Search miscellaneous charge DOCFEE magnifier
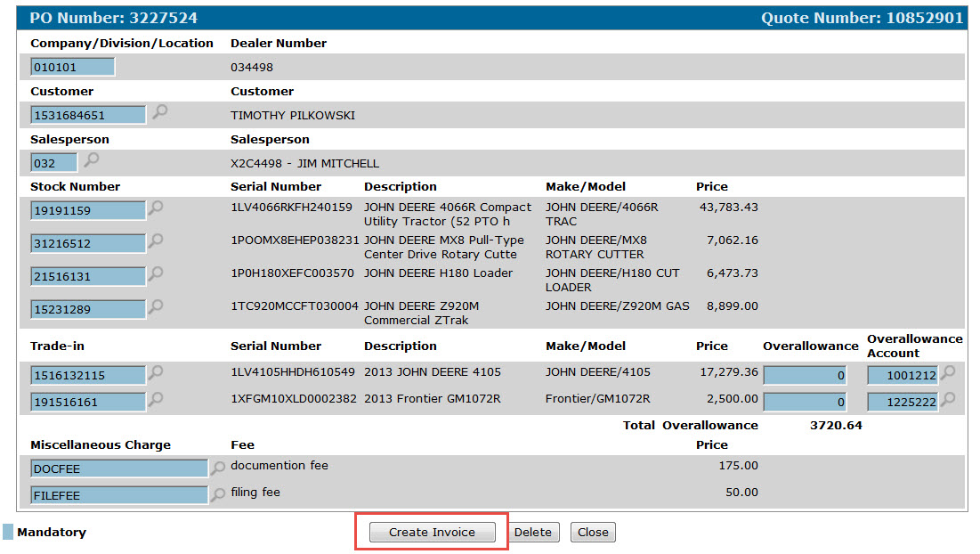The width and height of the screenshot is (980, 554). (x=217, y=467)
